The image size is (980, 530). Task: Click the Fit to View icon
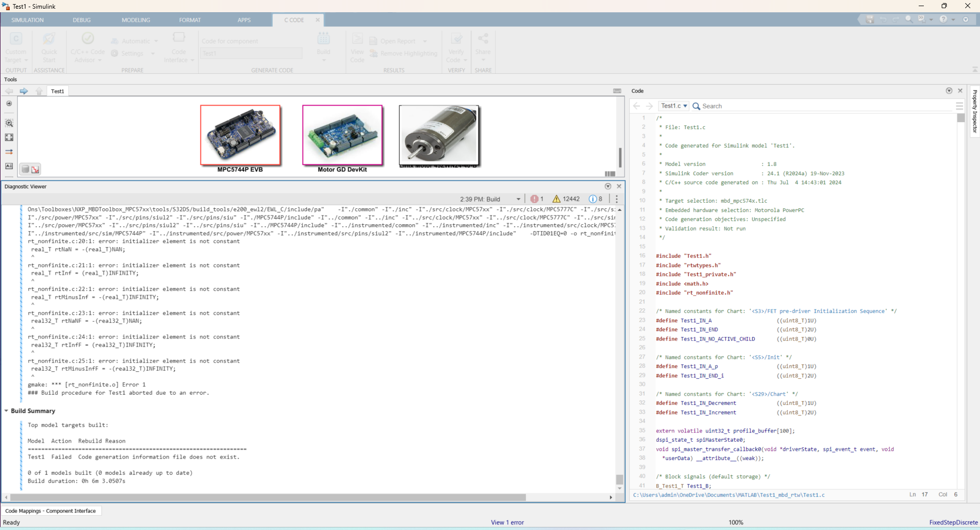tap(9, 137)
